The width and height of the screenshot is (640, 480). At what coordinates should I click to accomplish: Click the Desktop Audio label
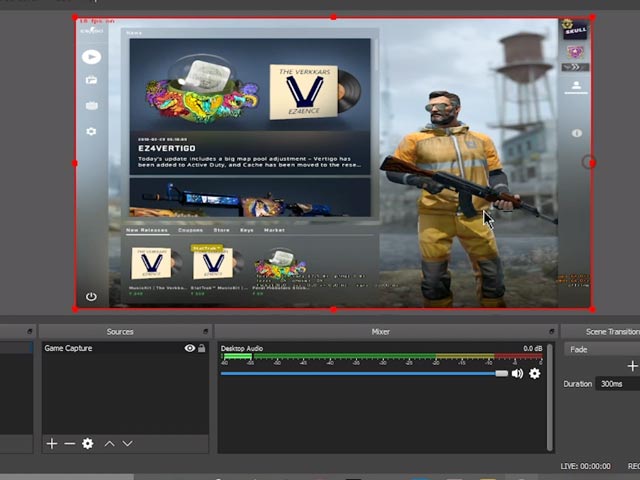click(x=242, y=349)
